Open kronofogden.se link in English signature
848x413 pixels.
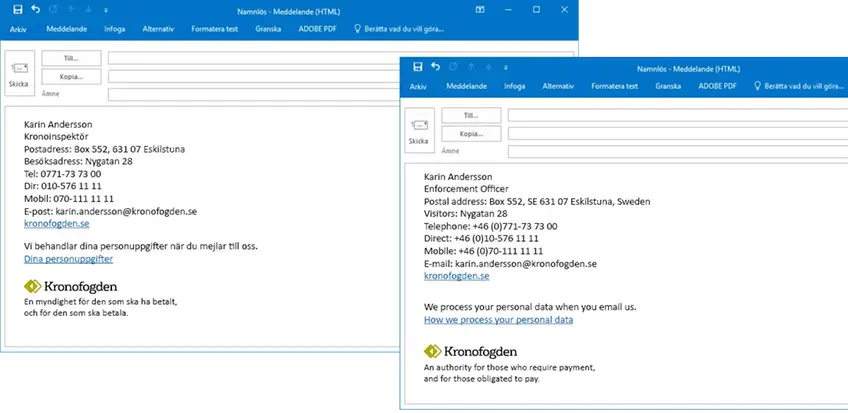pos(457,276)
